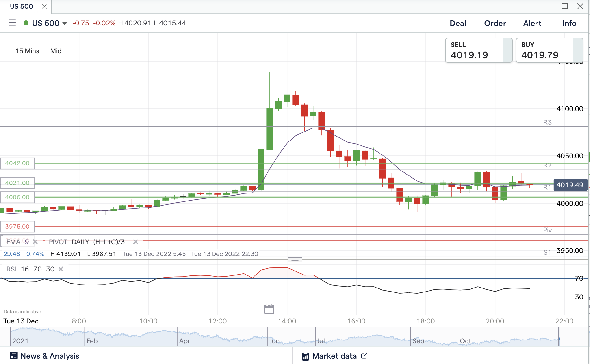The image size is (590, 364).
Task: Click the News & Analysis icon
Action: coord(14,356)
